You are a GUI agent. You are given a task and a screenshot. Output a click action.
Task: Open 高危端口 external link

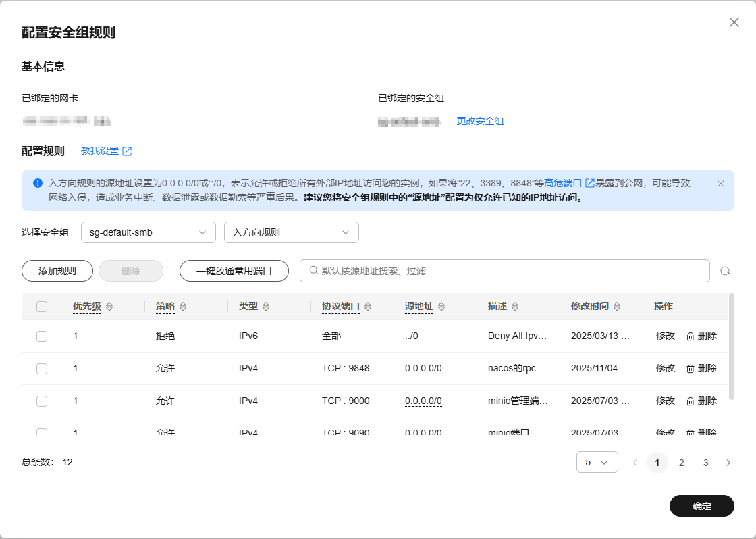(x=569, y=183)
